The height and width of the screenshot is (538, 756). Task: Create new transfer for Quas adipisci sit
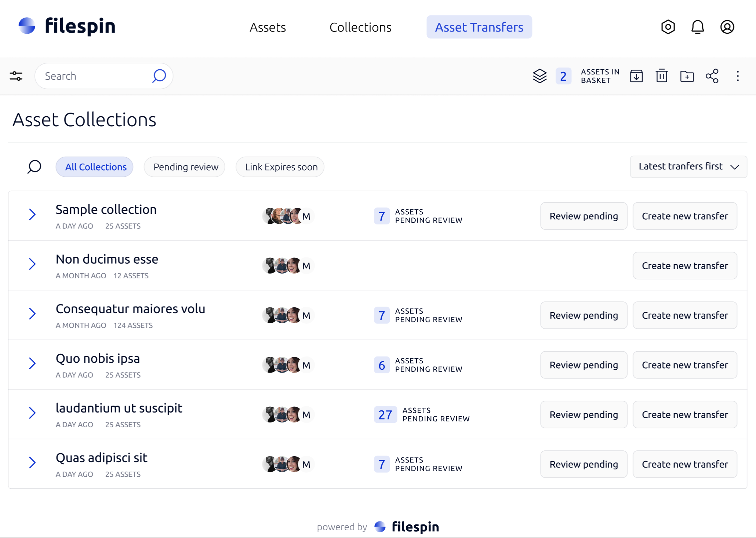685,464
